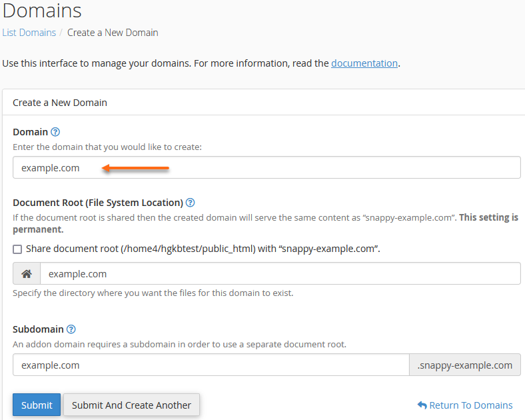Click the Submit And Create Another button

pos(131,405)
